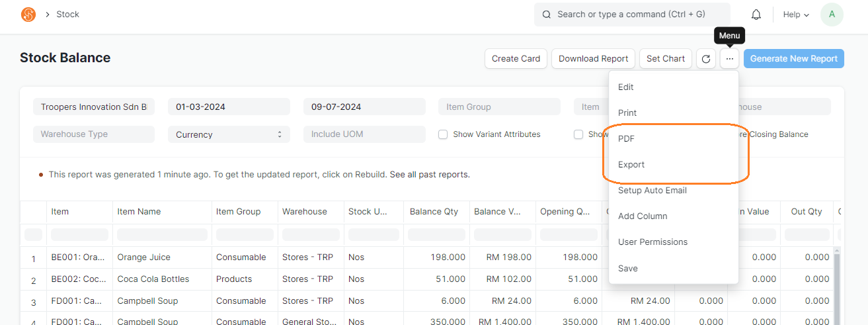Select the Coca Cola Bottles cell
The width and height of the screenshot is (868, 325).
click(x=162, y=279)
